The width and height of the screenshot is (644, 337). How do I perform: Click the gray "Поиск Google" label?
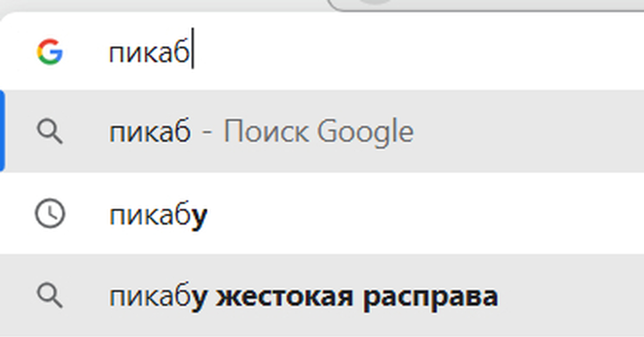(318, 131)
